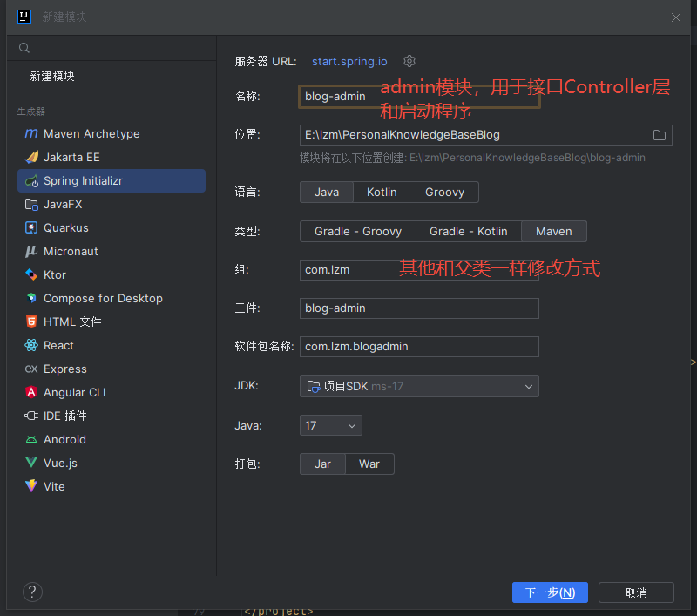The height and width of the screenshot is (616, 697).
Task: Click the JavaFX folder icon
Action: (31, 205)
